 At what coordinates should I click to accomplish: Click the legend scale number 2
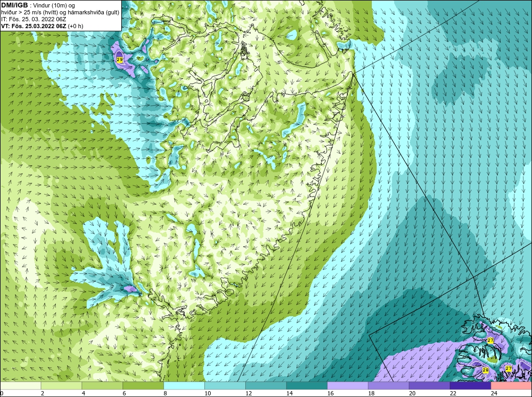(x=43, y=393)
